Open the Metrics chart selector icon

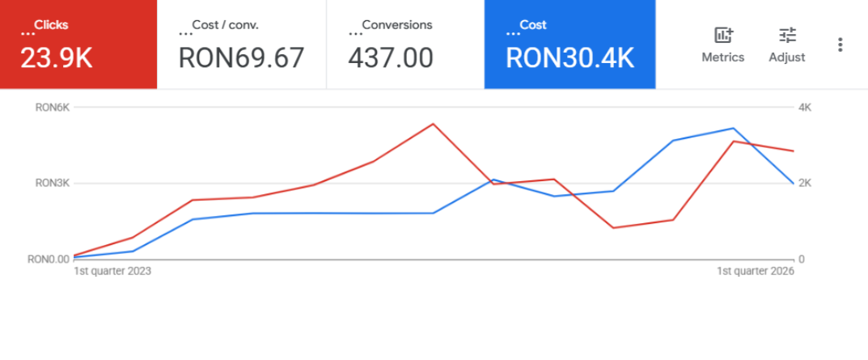(x=722, y=36)
